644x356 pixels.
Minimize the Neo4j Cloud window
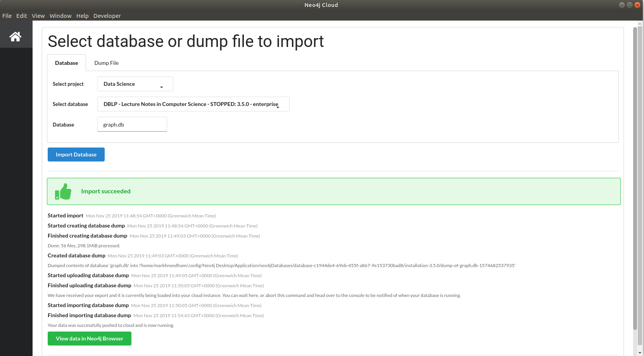tap(622, 5)
